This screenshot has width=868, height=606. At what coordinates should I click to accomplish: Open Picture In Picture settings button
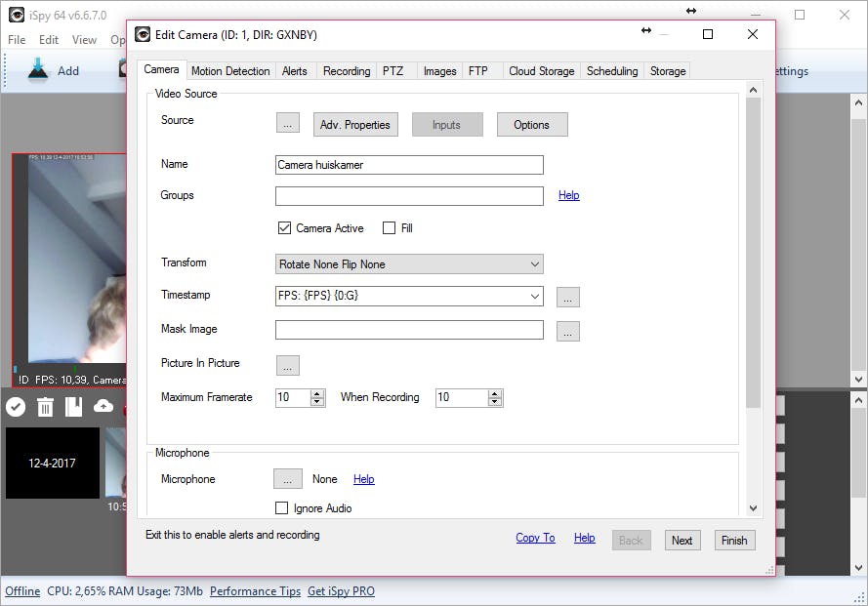click(x=288, y=365)
